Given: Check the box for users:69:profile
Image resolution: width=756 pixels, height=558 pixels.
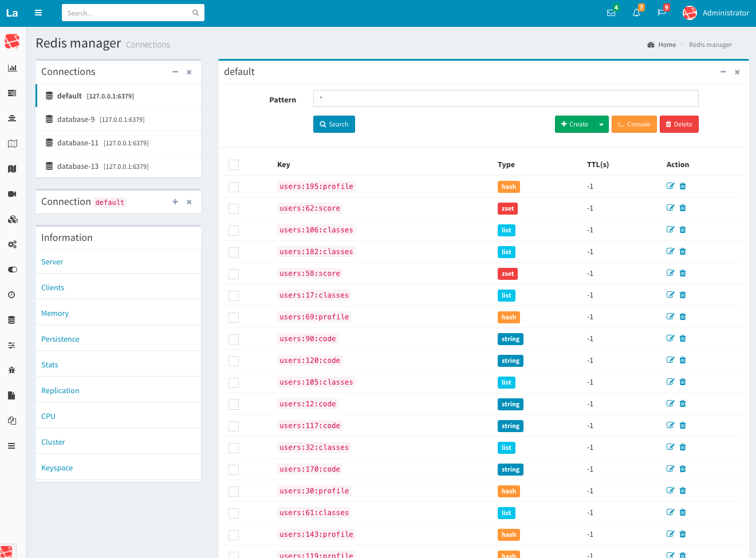Looking at the screenshot, I should tap(234, 318).
